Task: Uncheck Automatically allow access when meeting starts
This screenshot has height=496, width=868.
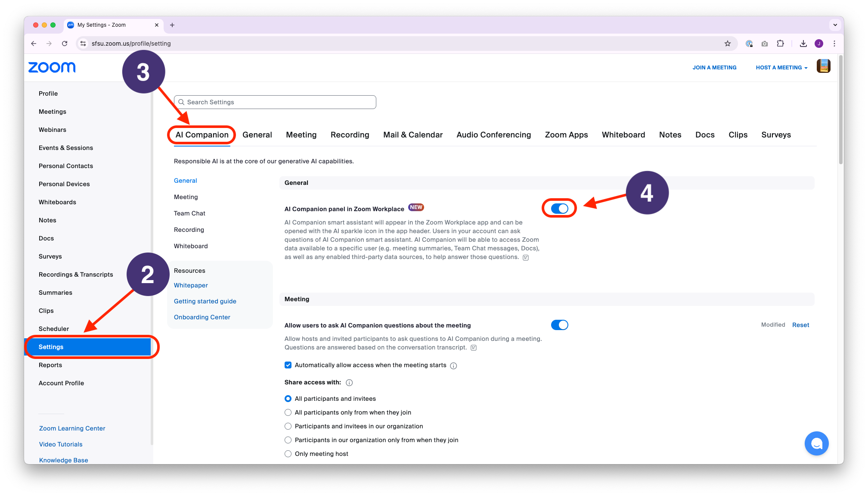Action: point(288,365)
